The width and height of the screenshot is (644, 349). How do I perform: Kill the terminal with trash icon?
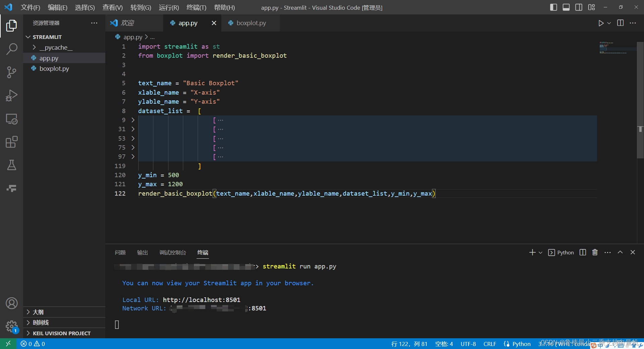click(595, 252)
